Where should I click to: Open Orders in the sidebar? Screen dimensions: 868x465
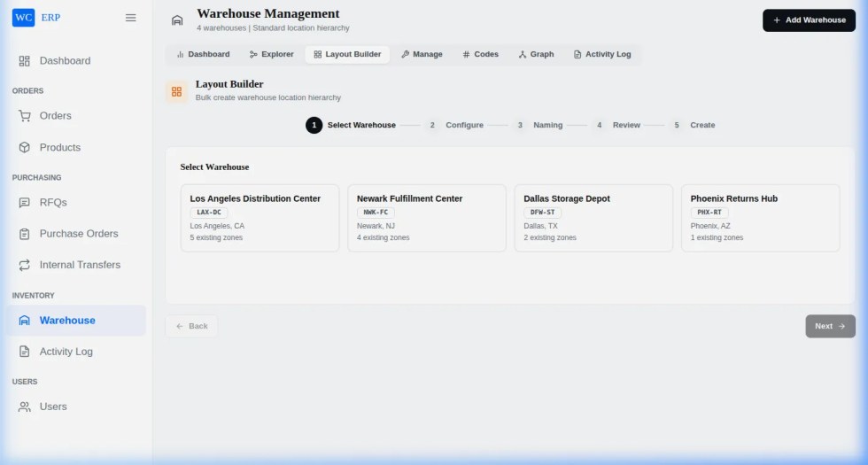click(x=76, y=116)
